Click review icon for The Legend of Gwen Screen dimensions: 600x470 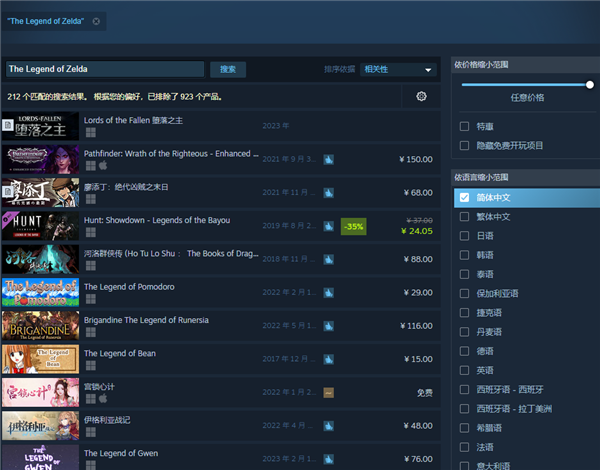click(329, 459)
